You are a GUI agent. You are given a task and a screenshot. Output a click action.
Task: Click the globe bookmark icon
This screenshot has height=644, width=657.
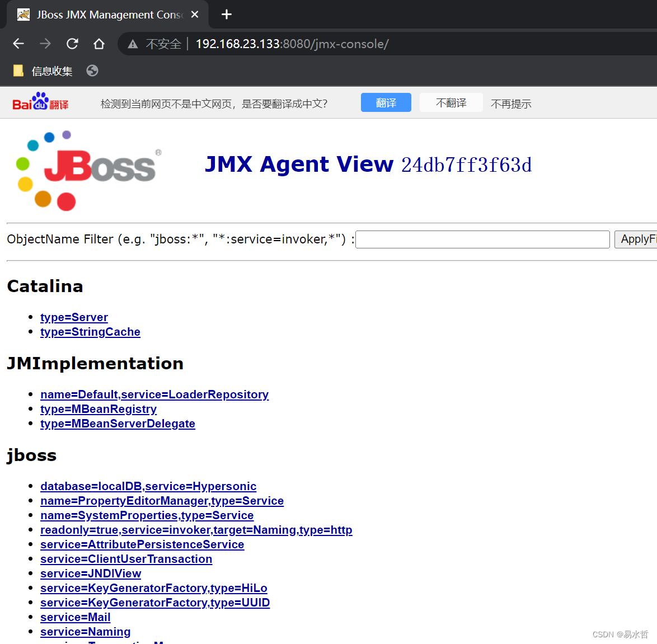point(92,71)
